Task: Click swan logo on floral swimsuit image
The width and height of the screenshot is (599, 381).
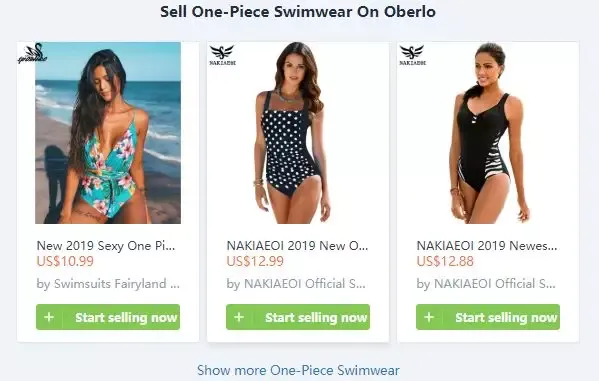Action: (x=32, y=53)
